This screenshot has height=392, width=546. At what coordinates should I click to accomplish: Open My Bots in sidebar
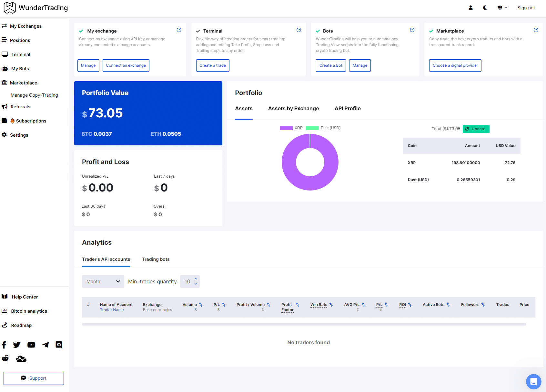coord(15,69)
